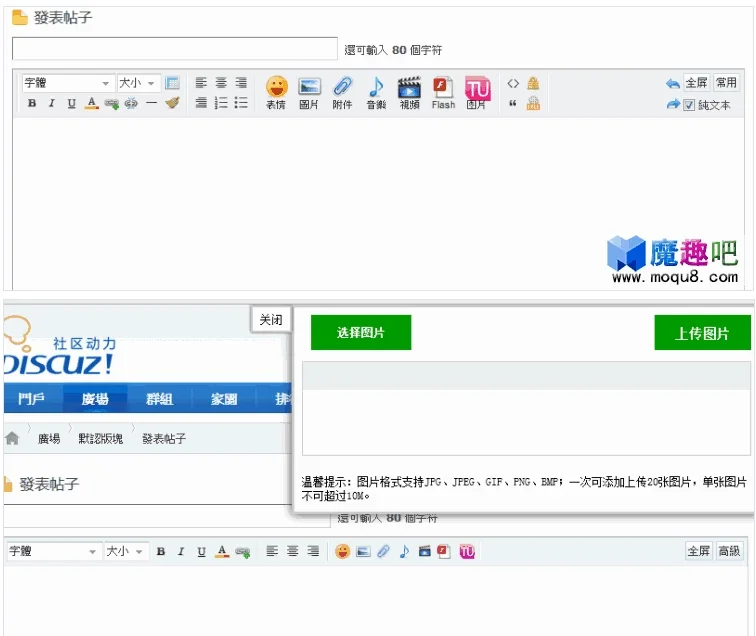This screenshot has width=756, height=636.
Task: Open 廣場 breadcrumb link
Action: click(49, 439)
